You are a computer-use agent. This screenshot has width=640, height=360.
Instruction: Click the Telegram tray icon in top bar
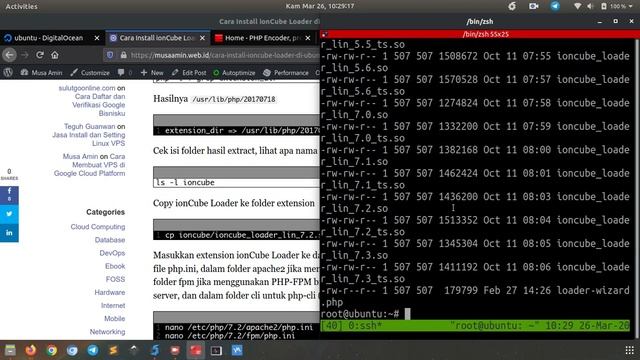[x=555, y=6]
